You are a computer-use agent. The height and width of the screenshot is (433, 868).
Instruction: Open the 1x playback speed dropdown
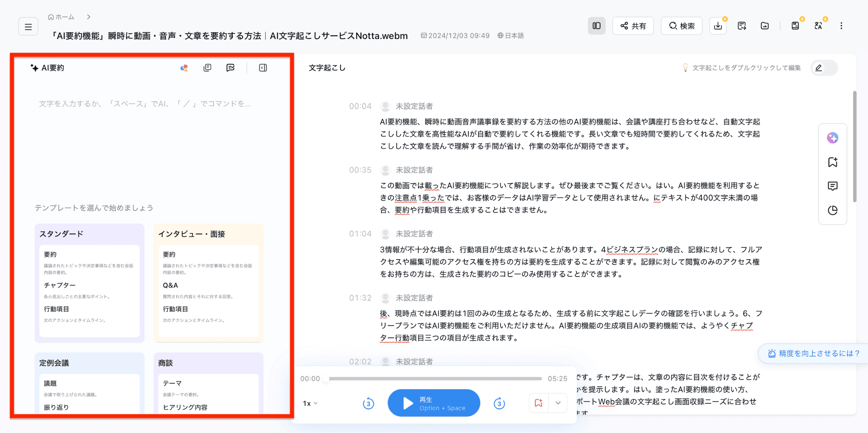pyautogui.click(x=310, y=403)
